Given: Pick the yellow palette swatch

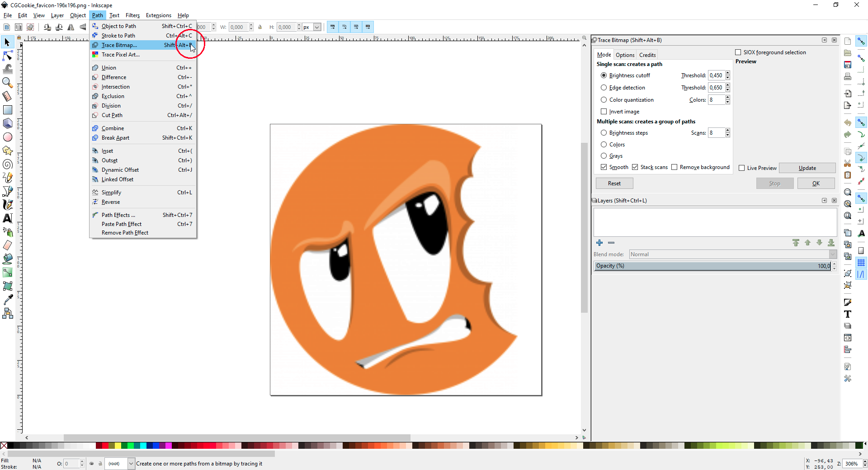Looking at the screenshot, I should point(118,446).
